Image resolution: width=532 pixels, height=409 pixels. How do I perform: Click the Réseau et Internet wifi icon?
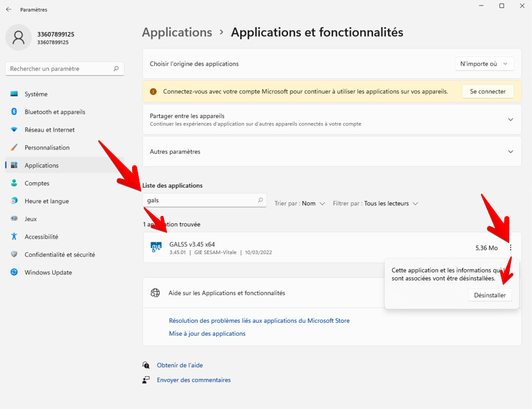click(14, 129)
